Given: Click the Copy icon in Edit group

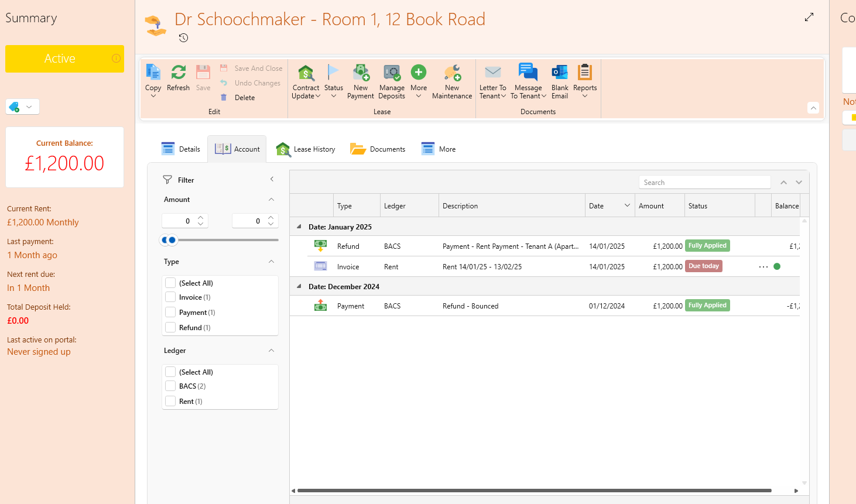Looking at the screenshot, I should (x=153, y=73).
